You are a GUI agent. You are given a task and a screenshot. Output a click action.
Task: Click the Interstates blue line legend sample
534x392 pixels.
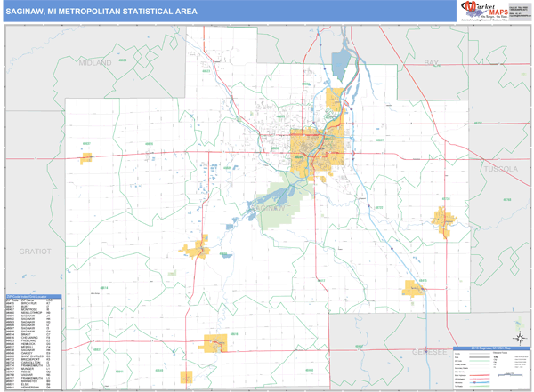click(480, 382)
